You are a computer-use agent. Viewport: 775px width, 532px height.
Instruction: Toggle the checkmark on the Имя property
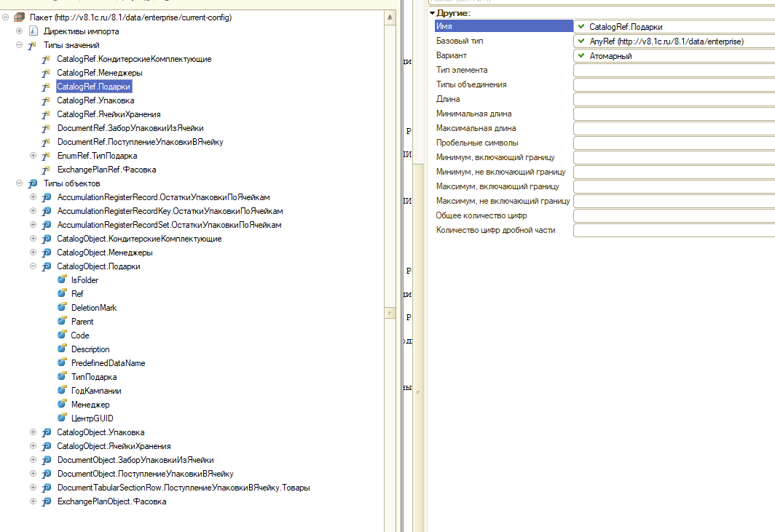(x=581, y=26)
